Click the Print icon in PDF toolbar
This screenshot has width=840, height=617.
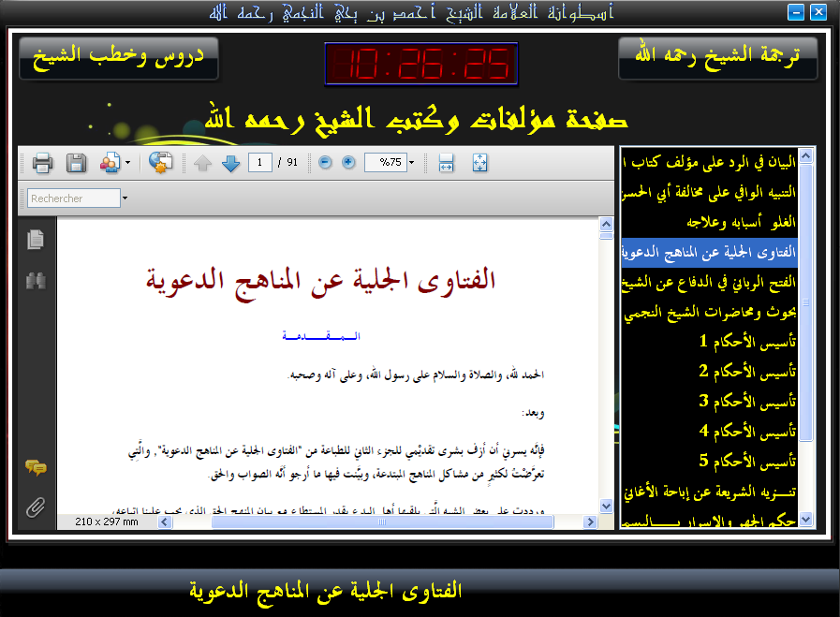42,163
